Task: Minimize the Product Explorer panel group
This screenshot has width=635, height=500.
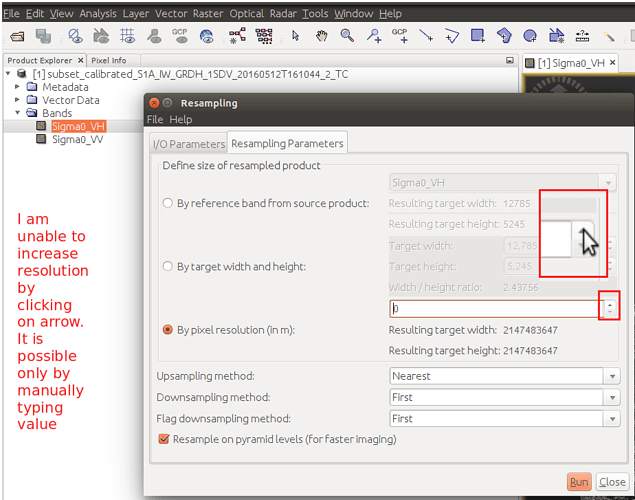Action: coord(510,60)
